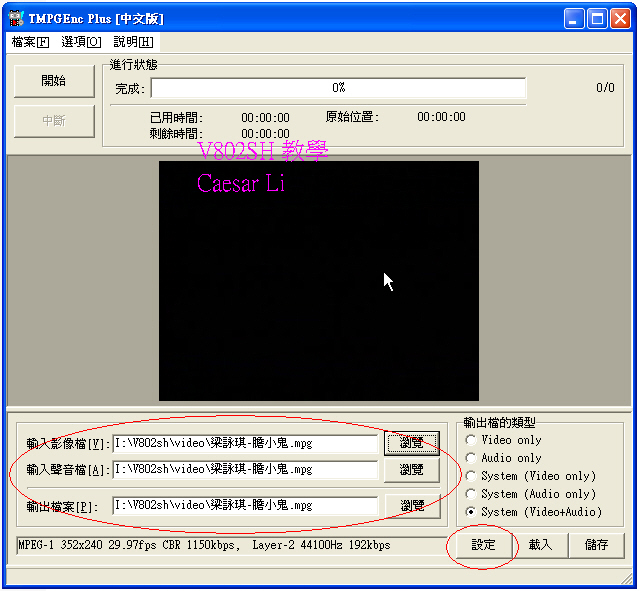Image resolution: width=640 pixels, height=591 pixels.
Task: Browse for the input audio file
Action: coord(411,469)
